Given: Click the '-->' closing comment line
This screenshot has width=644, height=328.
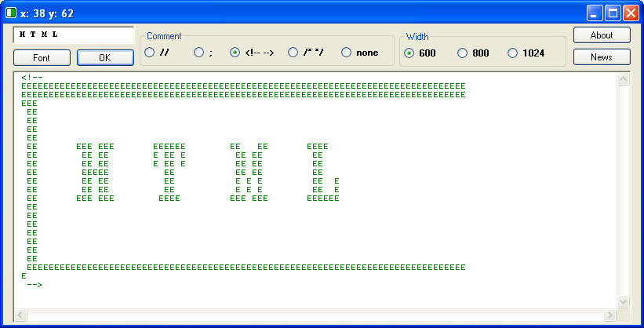Looking at the screenshot, I should [x=35, y=284].
